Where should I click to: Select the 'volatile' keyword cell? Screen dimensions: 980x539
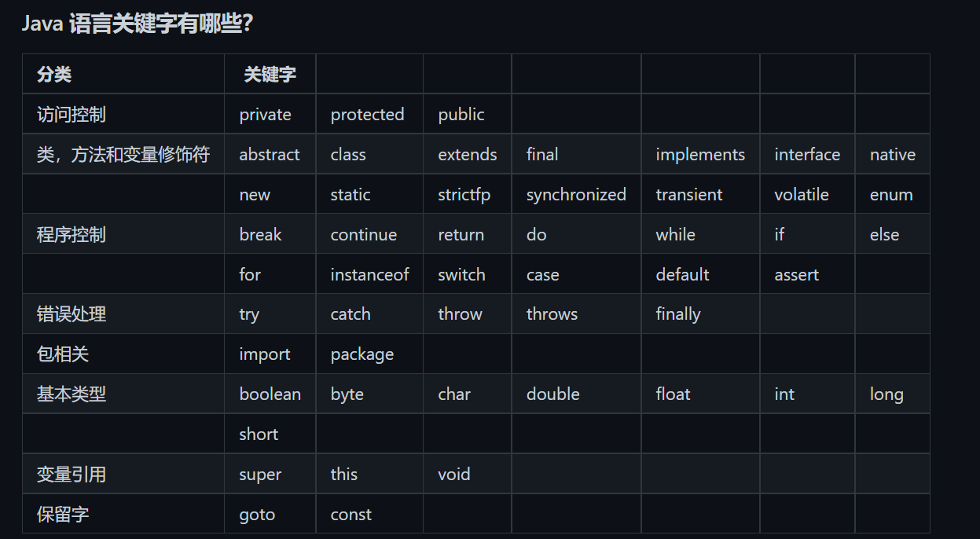pos(802,195)
